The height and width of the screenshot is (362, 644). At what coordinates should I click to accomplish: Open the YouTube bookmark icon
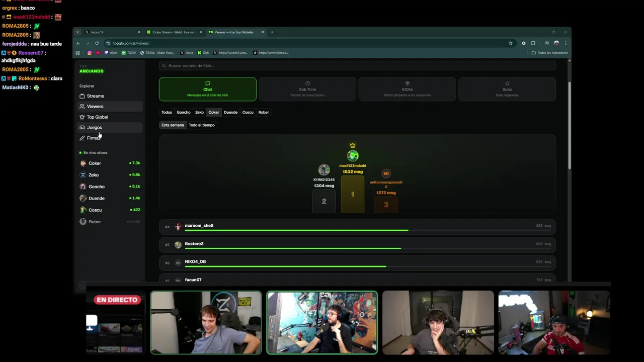[x=98, y=53]
